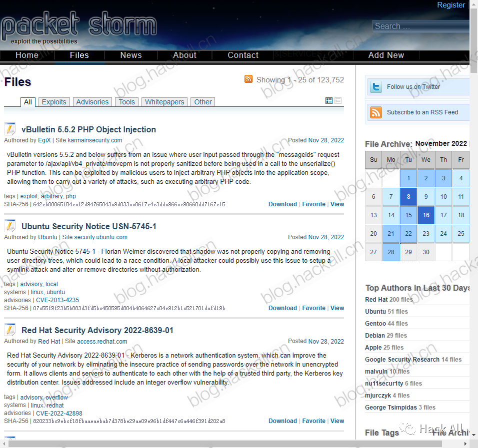Select November 16 in calendar
Image resolution: width=478 pixels, height=448 pixels.
426,215
